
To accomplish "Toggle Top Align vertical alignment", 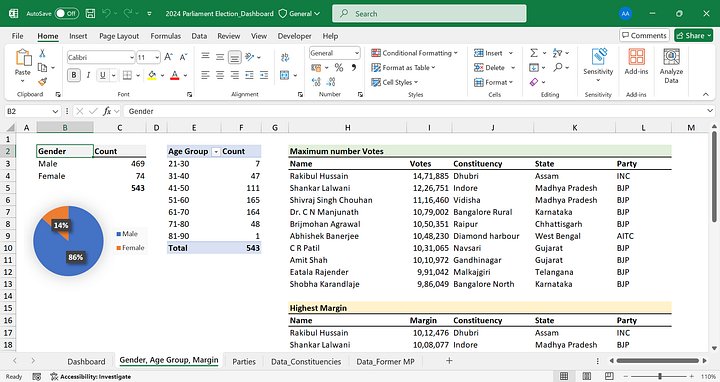I will click(205, 57).
